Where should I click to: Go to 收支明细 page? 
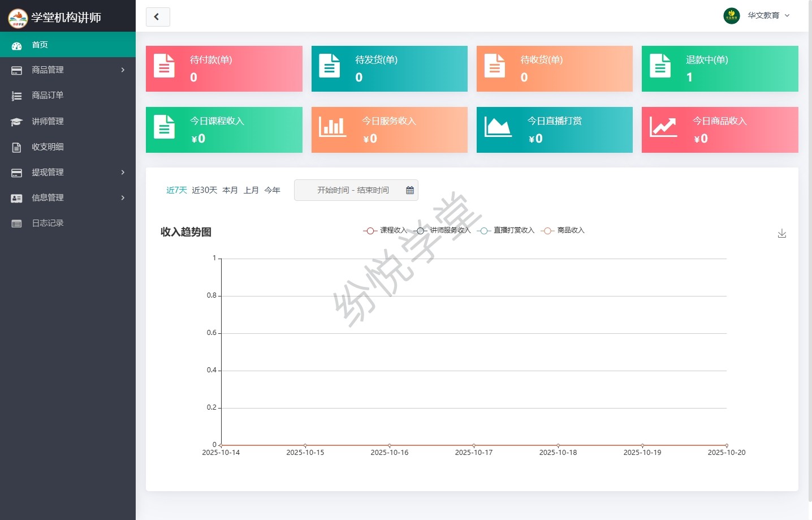(47, 147)
